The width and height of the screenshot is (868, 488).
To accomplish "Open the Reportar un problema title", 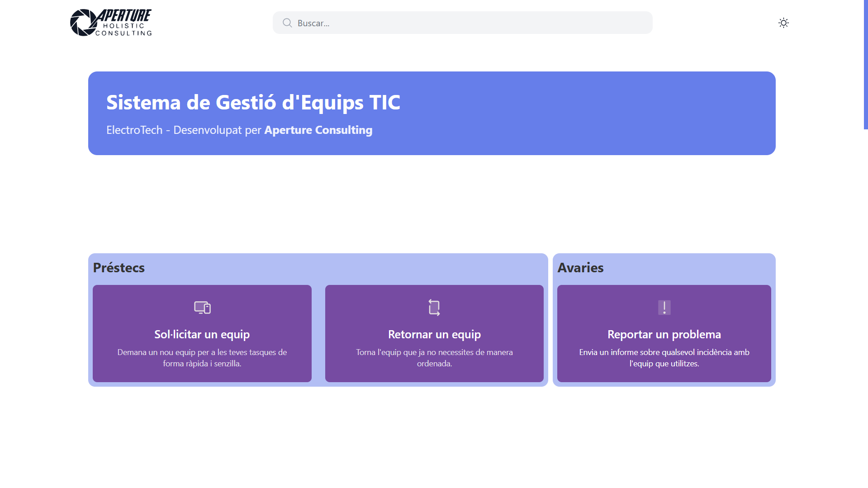I will [x=664, y=334].
